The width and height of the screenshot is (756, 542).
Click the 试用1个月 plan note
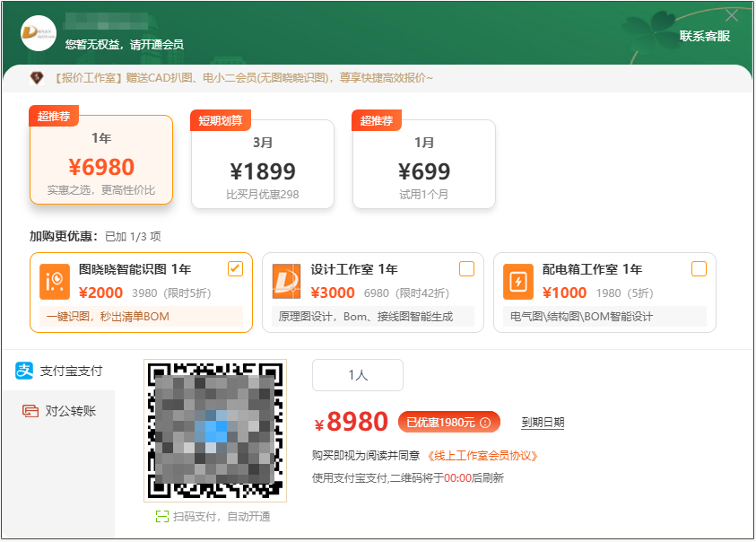click(x=424, y=195)
